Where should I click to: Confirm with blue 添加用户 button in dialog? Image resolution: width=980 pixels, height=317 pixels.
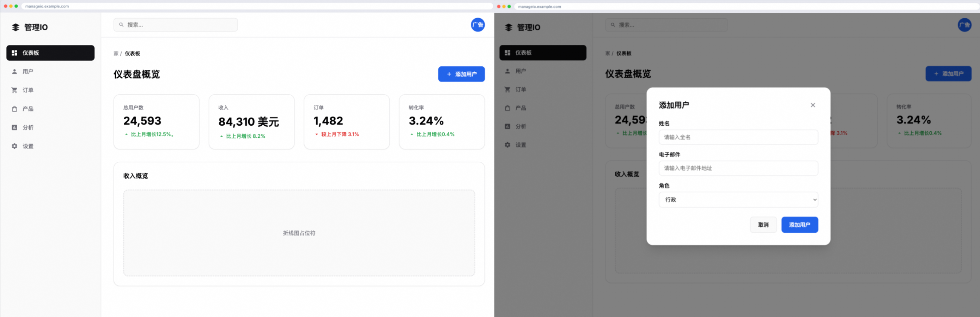800,225
